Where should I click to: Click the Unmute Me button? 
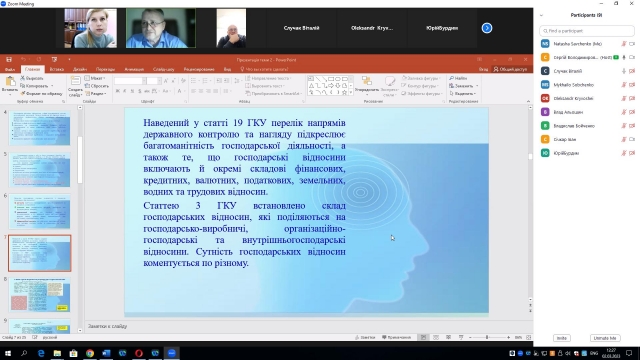605,338
